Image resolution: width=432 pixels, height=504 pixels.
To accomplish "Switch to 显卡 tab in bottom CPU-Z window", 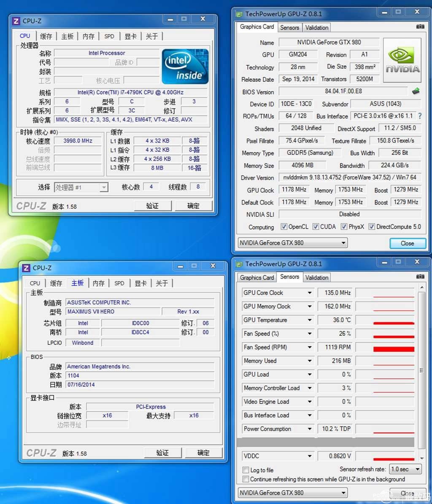I will click(140, 283).
